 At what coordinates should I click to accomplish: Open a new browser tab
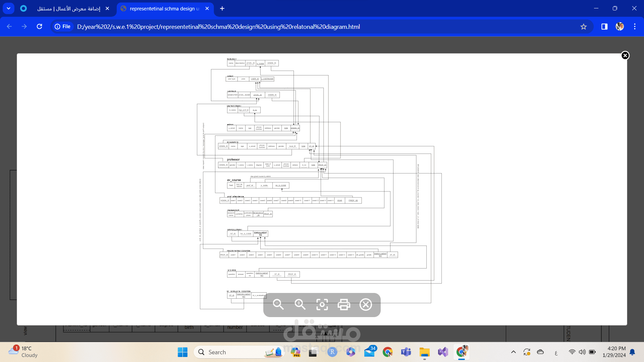click(x=222, y=8)
